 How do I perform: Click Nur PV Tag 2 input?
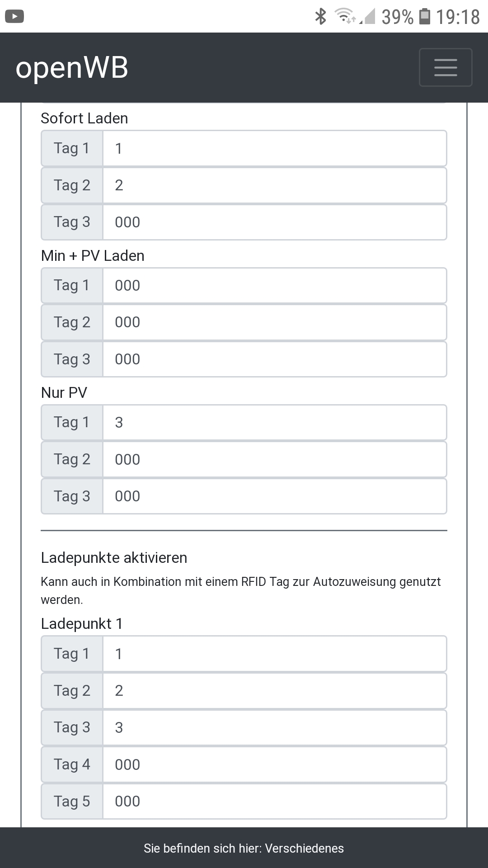[275, 460]
